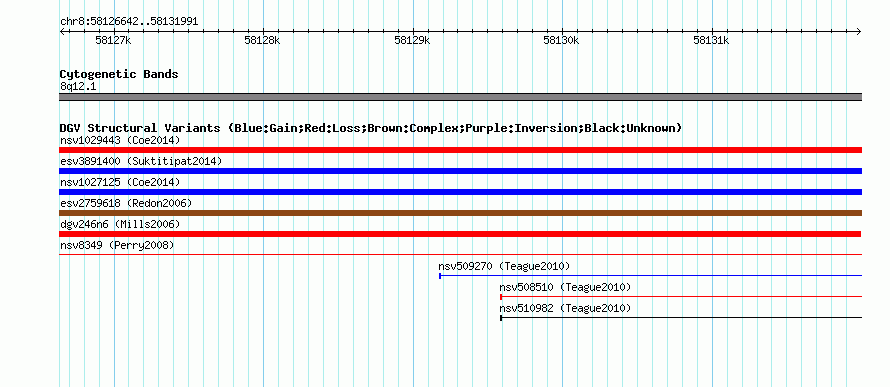The height and width of the screenshot is (387, 890).
Task: Select the thin blue nsv509270 line
Action: [x=650, y=276]
